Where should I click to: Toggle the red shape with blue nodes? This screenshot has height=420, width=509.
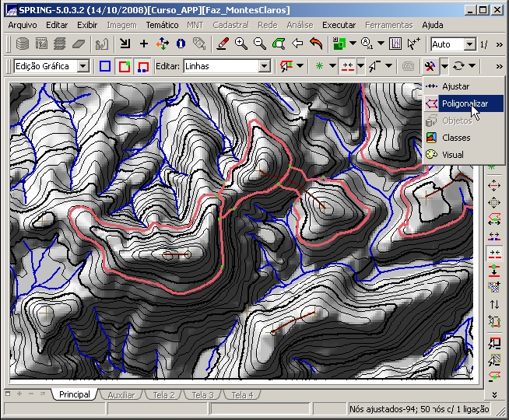coord(142,67)
